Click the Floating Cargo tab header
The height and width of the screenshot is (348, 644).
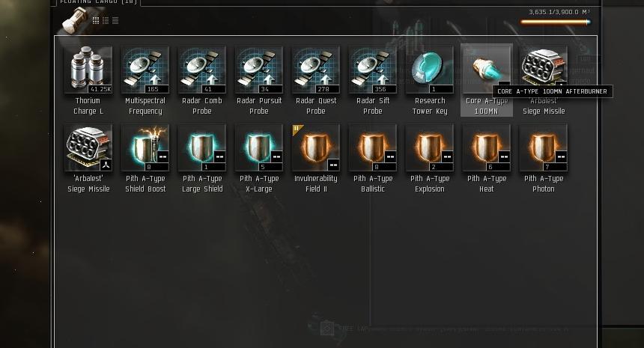coord(98,2)
